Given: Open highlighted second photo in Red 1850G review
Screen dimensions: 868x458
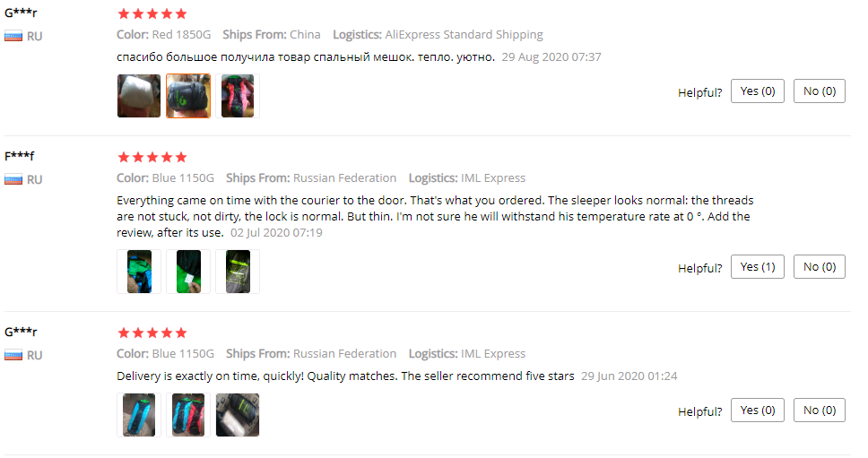Looking at the screenshot, I should coord(188,96).
